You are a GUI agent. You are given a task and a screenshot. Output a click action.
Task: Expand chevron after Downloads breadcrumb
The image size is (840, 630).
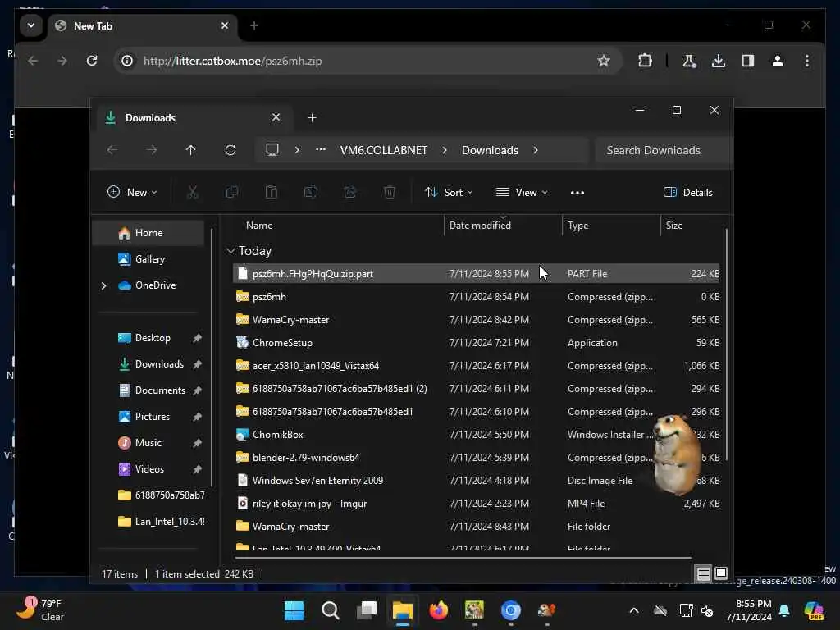(x=535, y=151)
